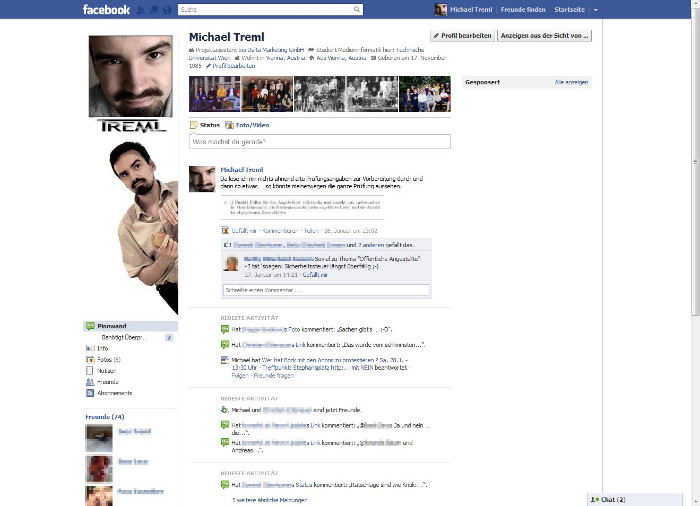The width and height of the screenshot is (700, 506).
Task: Open second photo thumbnail in photo strip
Action: [x=267, y=94]
